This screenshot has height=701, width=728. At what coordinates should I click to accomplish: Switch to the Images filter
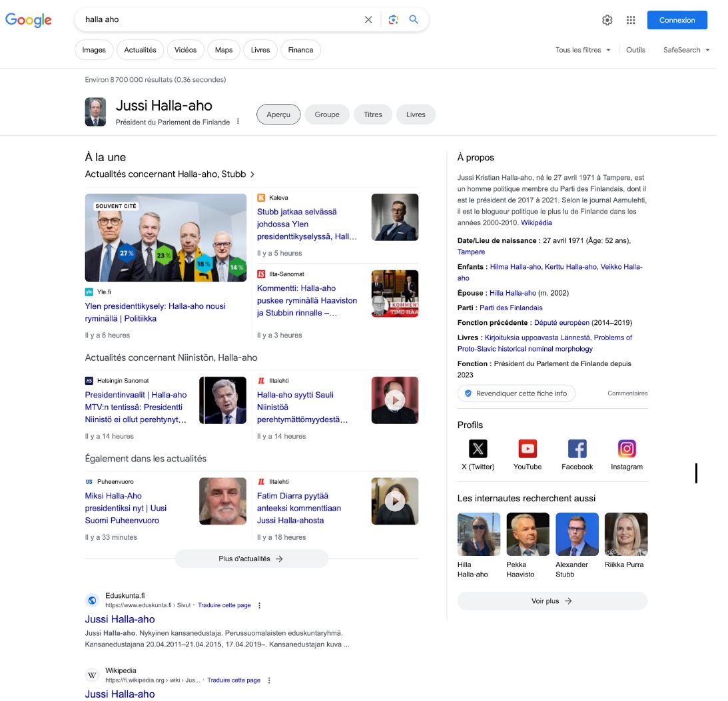coord(94,50)
